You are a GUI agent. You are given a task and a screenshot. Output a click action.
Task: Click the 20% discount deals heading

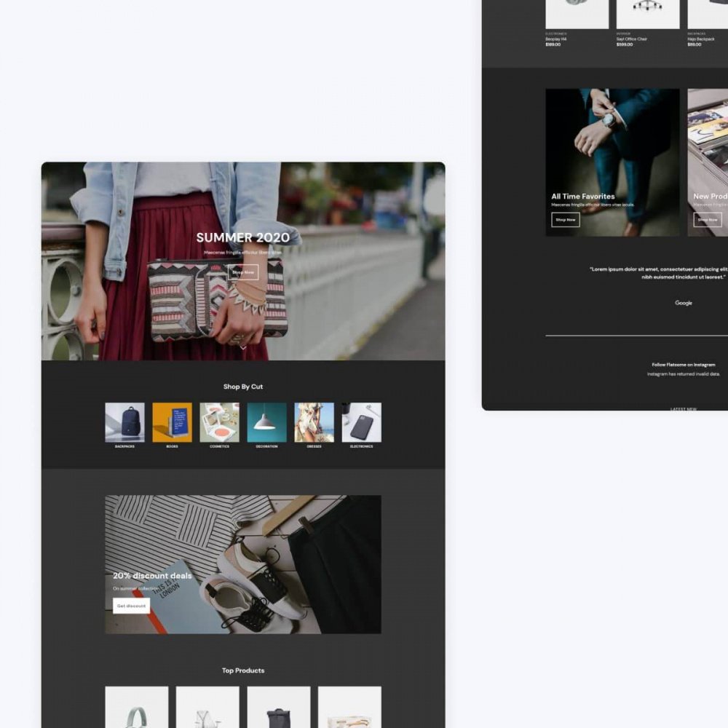(152, 576)
